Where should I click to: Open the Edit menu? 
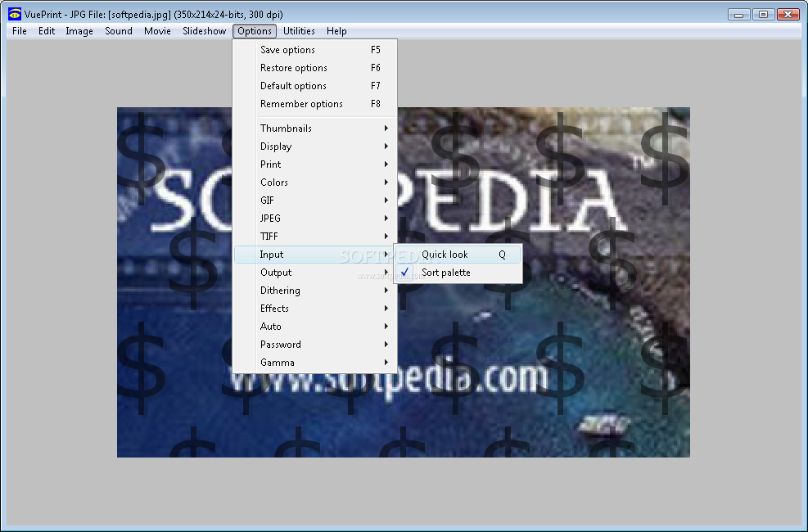pos(47,31)
